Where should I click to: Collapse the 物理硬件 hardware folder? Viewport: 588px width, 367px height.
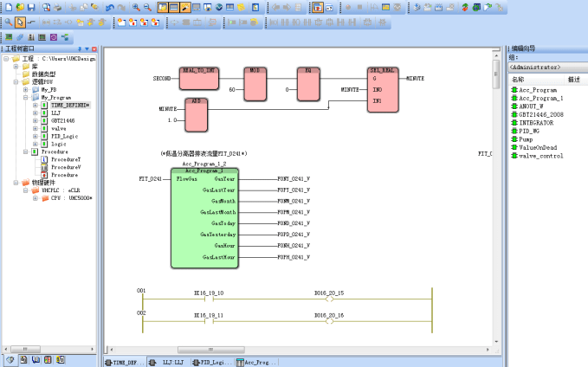[x=16, y=183]
